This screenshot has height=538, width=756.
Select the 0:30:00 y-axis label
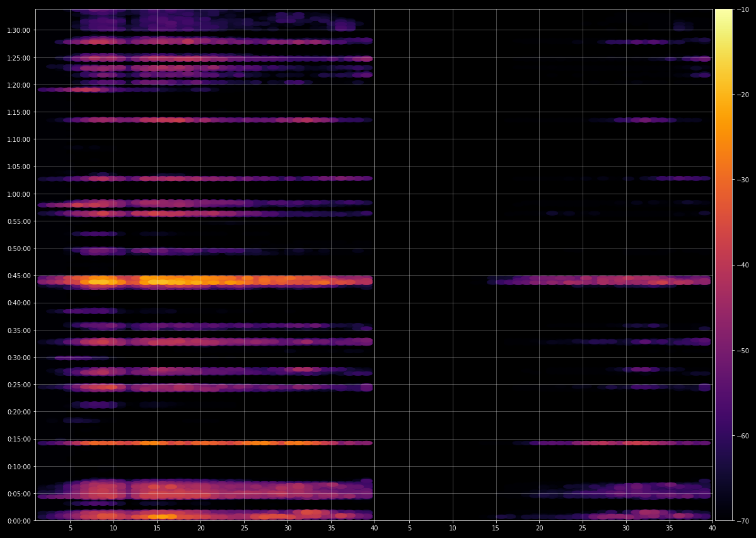(19, 358)
